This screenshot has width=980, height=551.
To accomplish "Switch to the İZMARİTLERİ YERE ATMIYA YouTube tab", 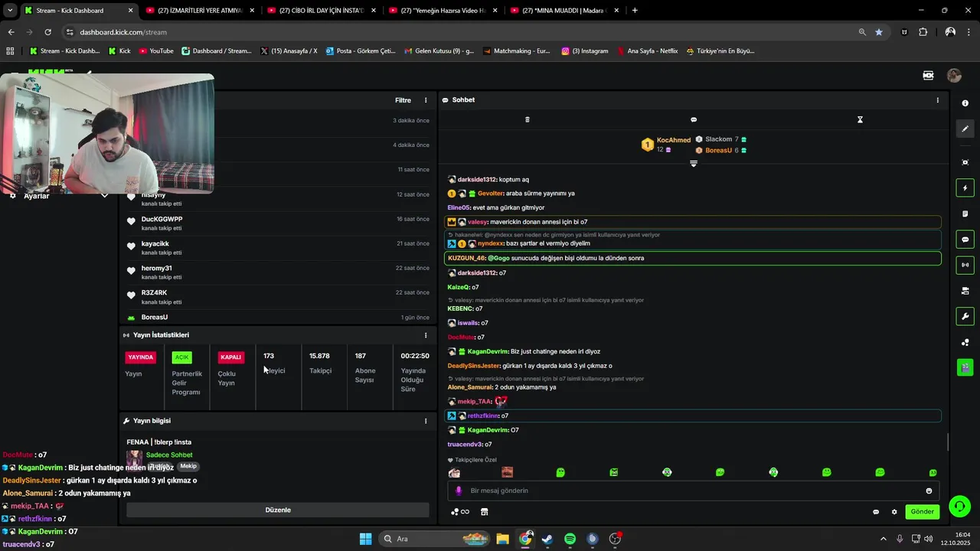I will tap(200, 11).
